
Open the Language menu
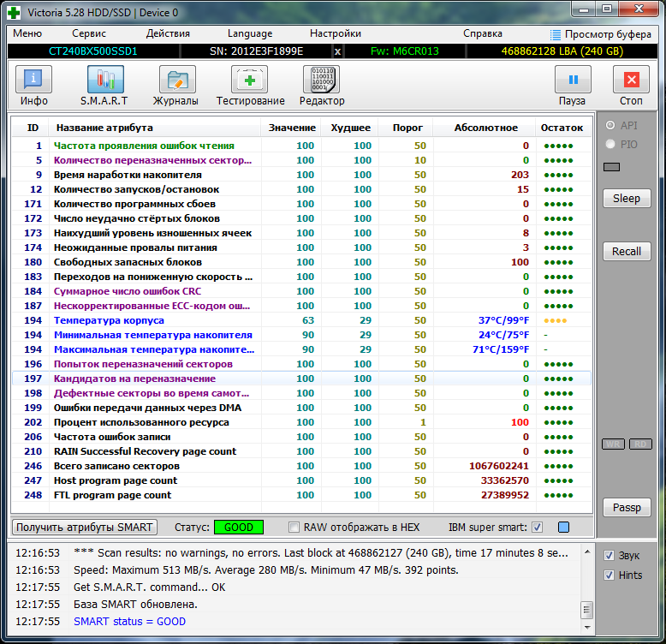click(x=250, y=33)
